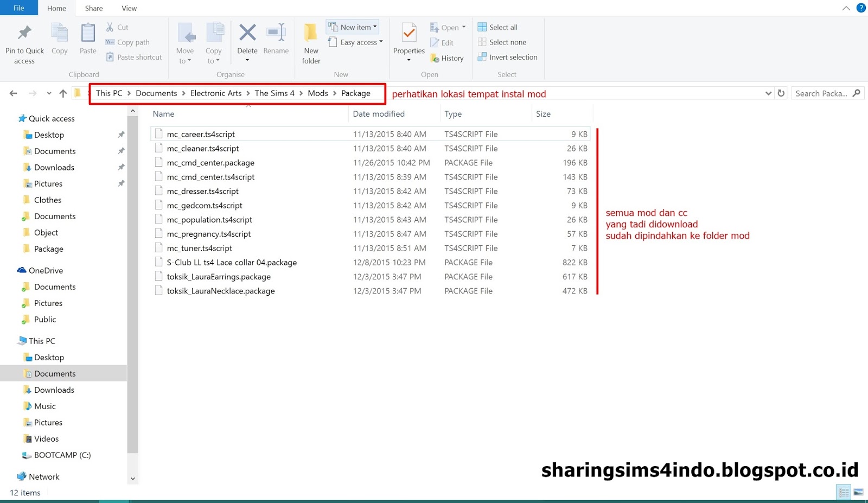
Task: Open the Easy access dropdown
Action: tap(355, 42)
